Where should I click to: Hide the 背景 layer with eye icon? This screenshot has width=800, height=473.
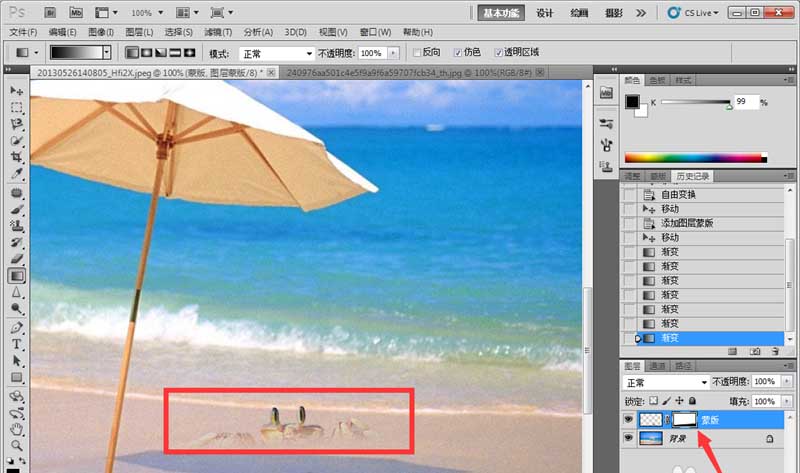click(x=628, y=438)
